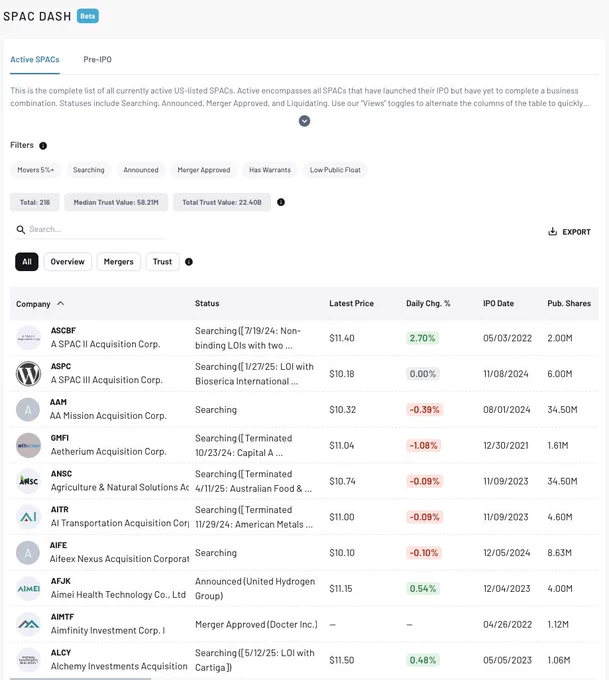Click the 0.48% daily change badge
This screenshot has height=680, width=609.
click(423, 660)
